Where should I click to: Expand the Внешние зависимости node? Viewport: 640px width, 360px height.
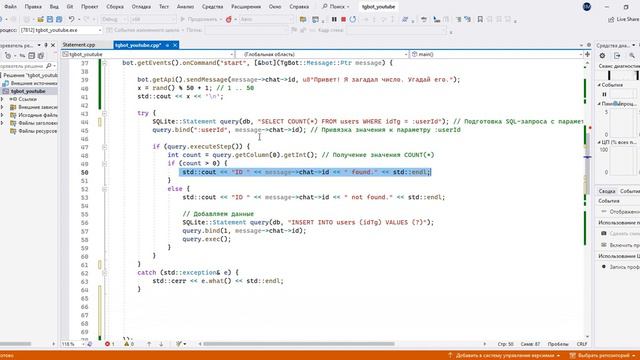click(2, 107)
